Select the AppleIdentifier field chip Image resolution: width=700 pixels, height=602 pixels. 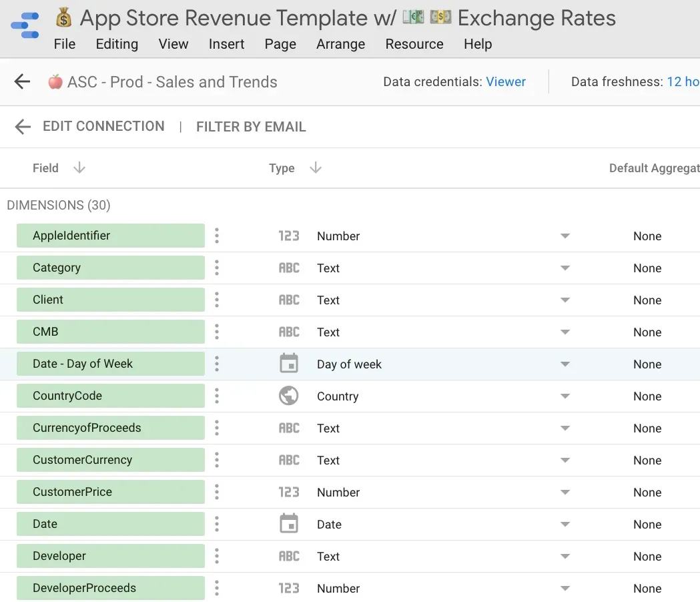point(111,236)
